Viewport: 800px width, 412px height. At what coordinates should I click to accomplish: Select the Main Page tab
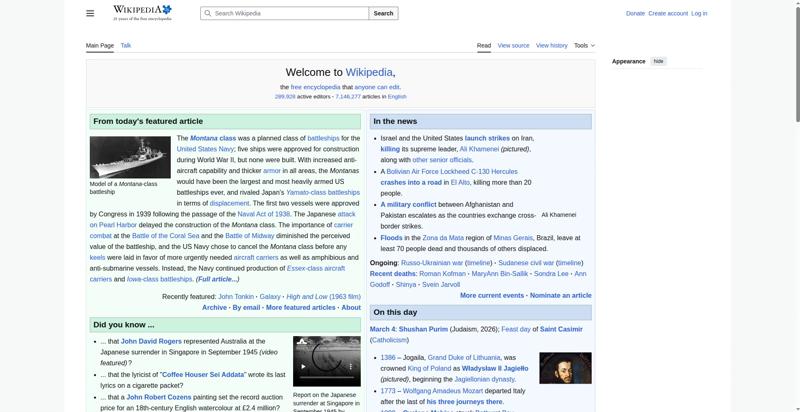pos(100,45)
